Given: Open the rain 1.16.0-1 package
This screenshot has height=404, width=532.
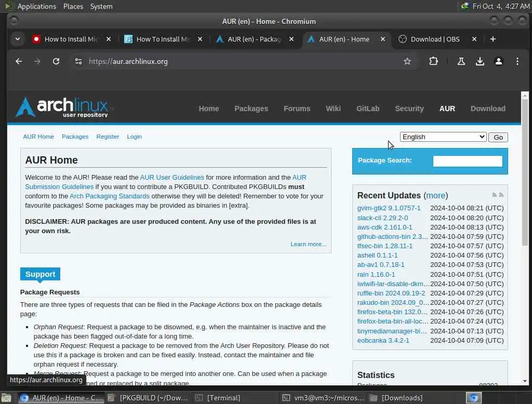Looking at the screenshot, I should [x=376, y=274].
